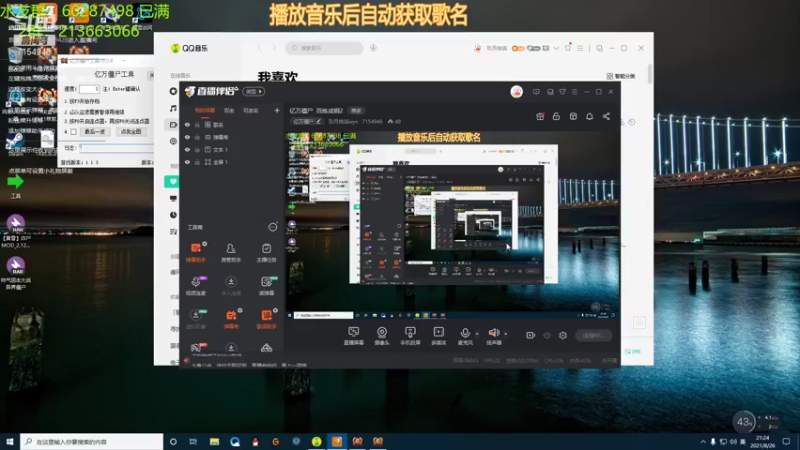
Task: Click the 日志 text field in 亿万僵尸工具
Action: 117,148
